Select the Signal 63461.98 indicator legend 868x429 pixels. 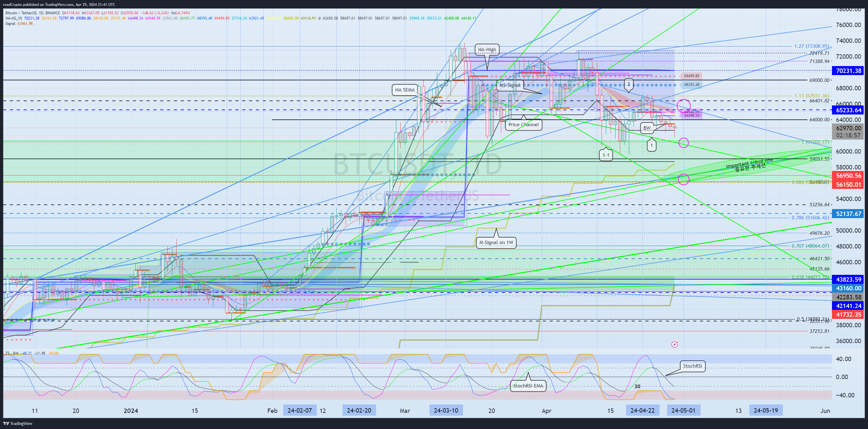coord(19,24)
